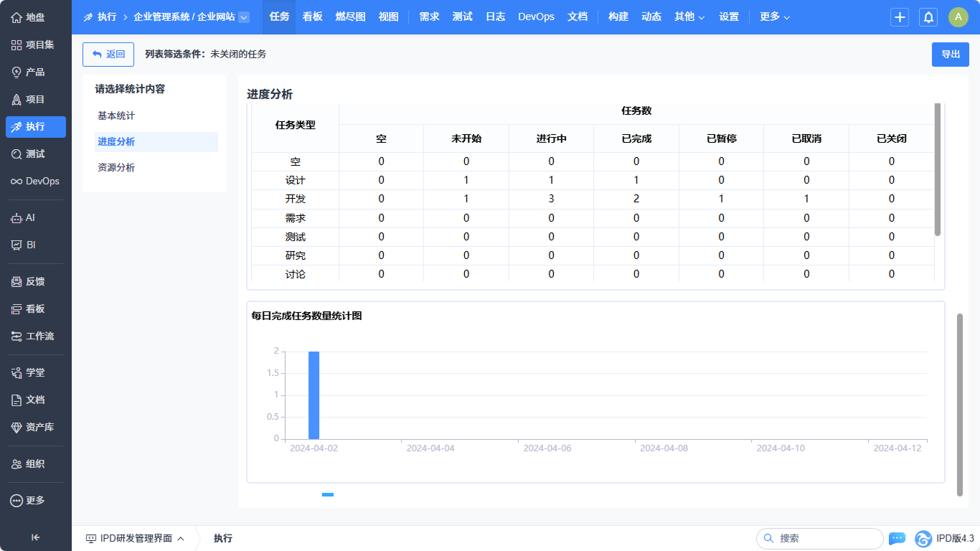Expand the 其他 menu in top navigation

(x=689, y=17)
